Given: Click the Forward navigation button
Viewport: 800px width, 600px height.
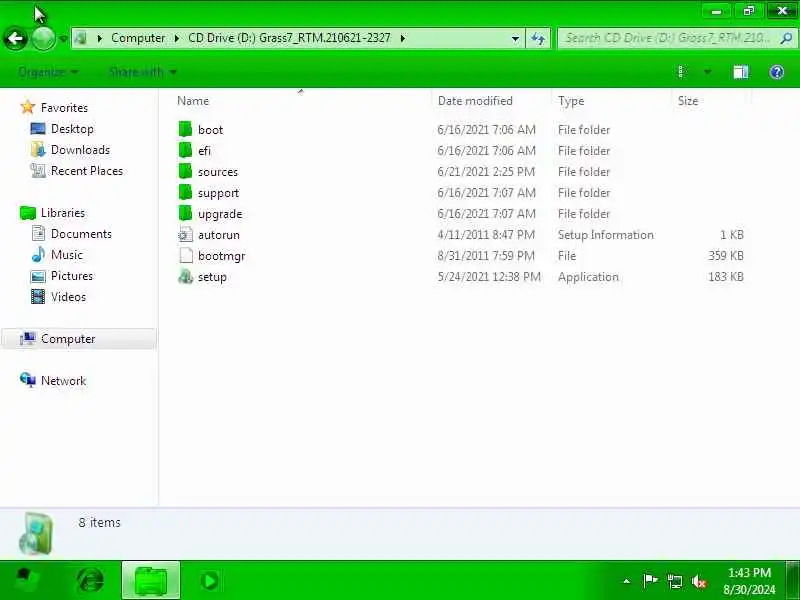Looking at the screenshot, I should [43, 38].
